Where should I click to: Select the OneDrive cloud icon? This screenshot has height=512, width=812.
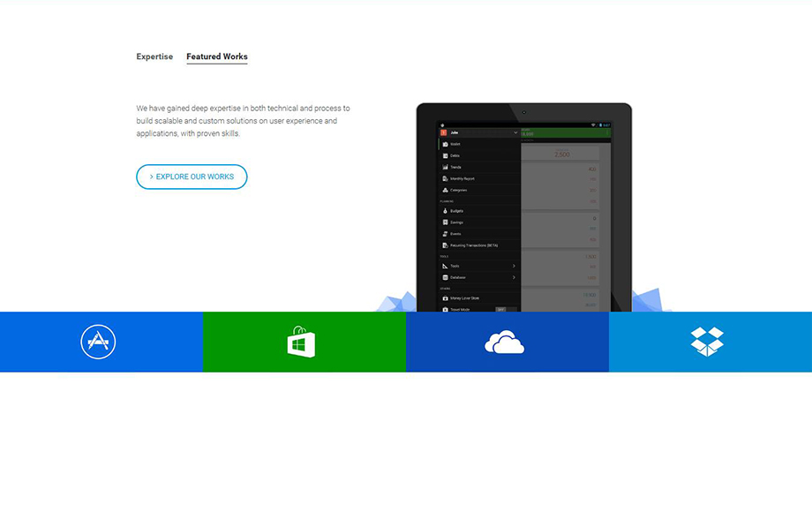point(505,343)
